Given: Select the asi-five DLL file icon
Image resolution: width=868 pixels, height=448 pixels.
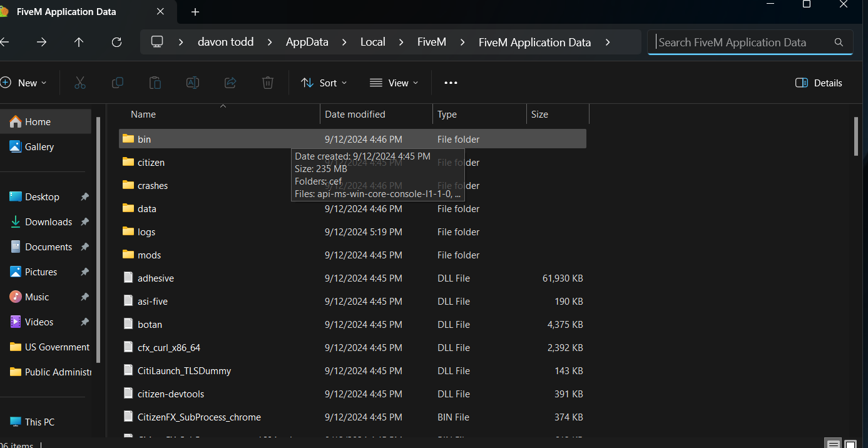Looking at the screenshot, I should pyautogui.click(x=128, y=301).
